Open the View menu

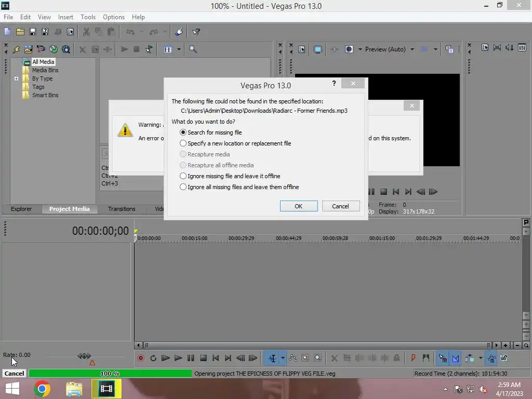44,17
